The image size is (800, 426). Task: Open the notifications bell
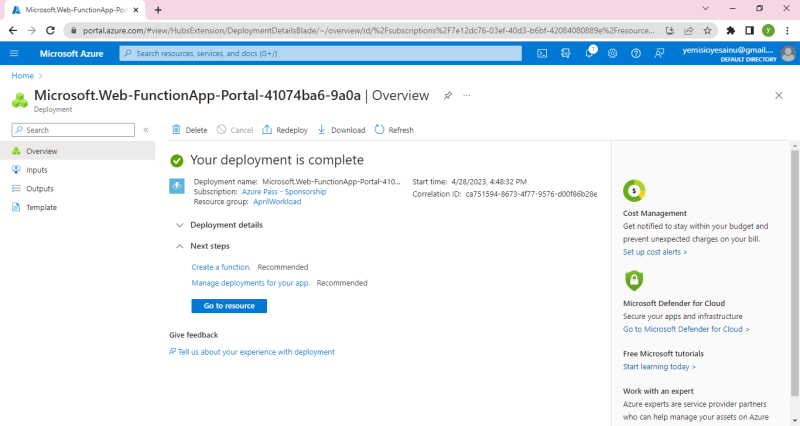coord(589,53)
